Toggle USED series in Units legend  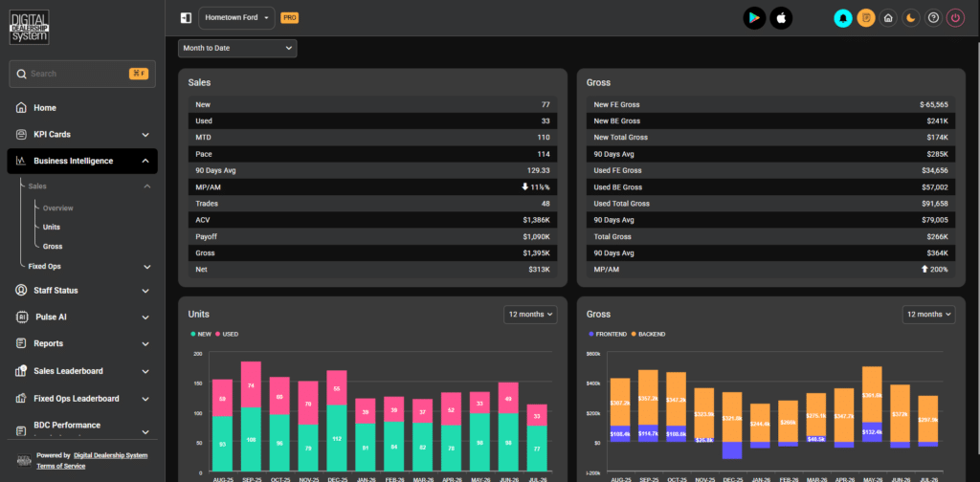[x=227, y=334]
